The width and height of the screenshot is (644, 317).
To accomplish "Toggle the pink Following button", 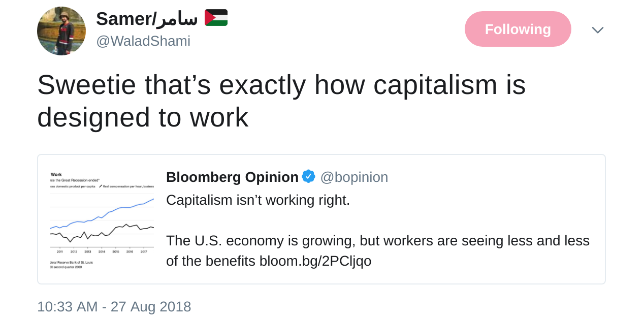I will pyautogui.click(x=518, y=29).
